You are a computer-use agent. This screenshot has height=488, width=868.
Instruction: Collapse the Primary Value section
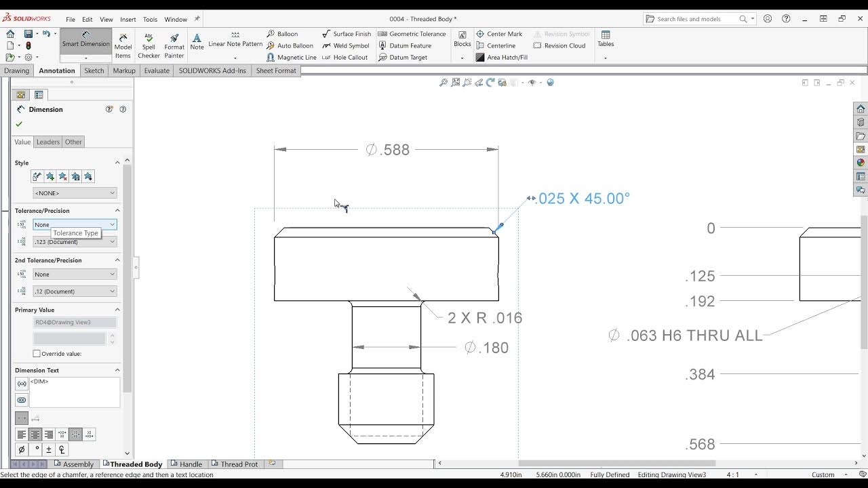117,310
